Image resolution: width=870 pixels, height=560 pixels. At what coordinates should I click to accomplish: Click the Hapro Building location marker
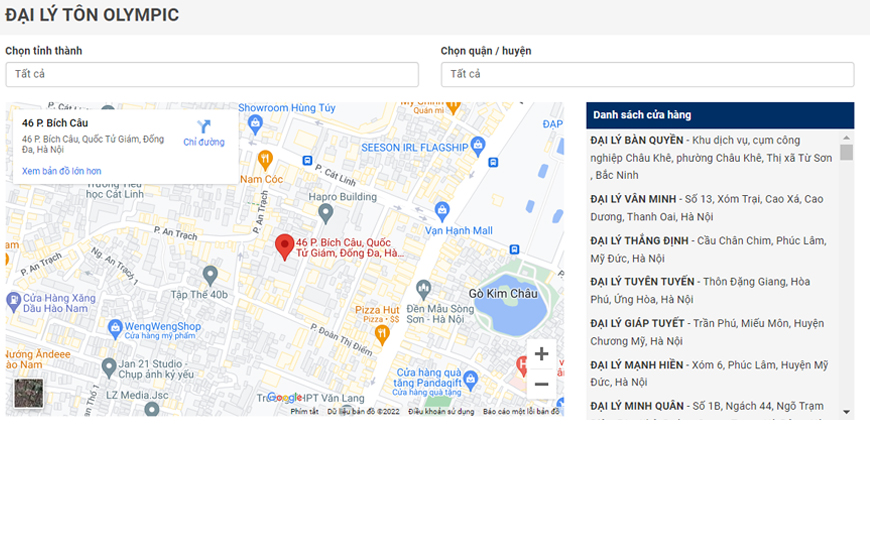pos(326,213)
